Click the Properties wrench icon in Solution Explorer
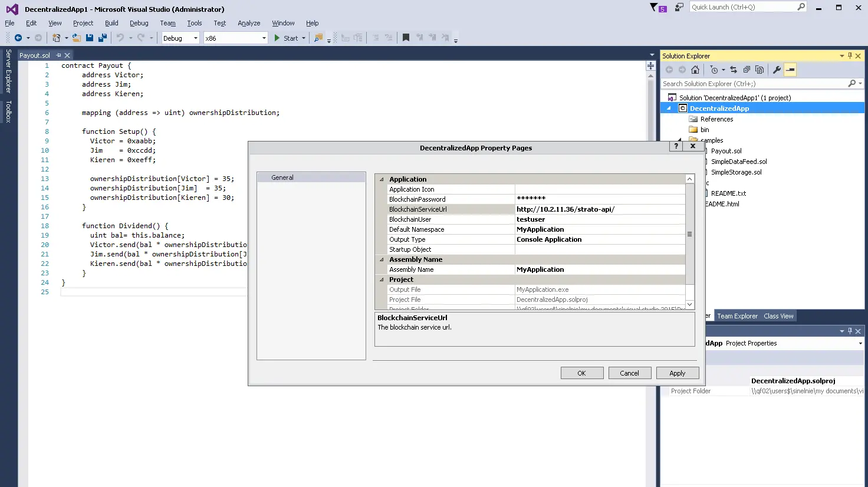This screenshot has height=487, width=868. coord(777,70)
